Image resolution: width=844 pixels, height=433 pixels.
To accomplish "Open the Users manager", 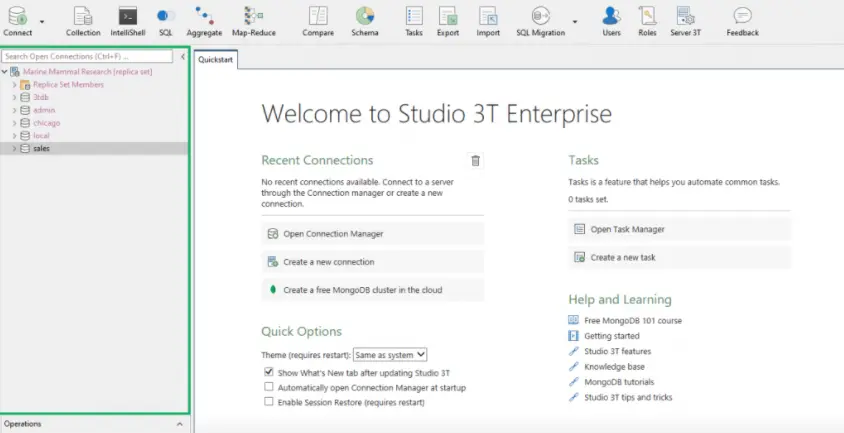I will click(x=611, y=21).
